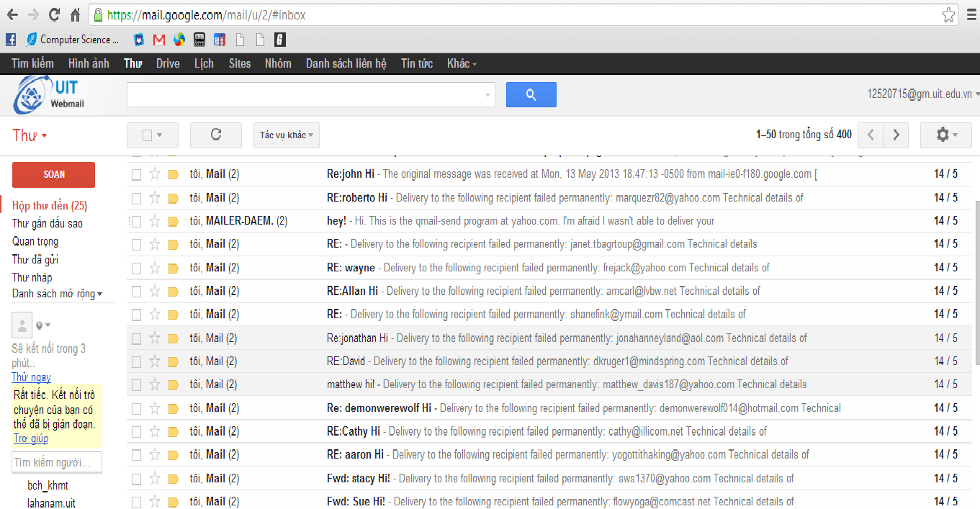The image size is (980, 509).
Task: Select the checkbox for the "RE: wayne" email
Action: click(x=135, y=268)
